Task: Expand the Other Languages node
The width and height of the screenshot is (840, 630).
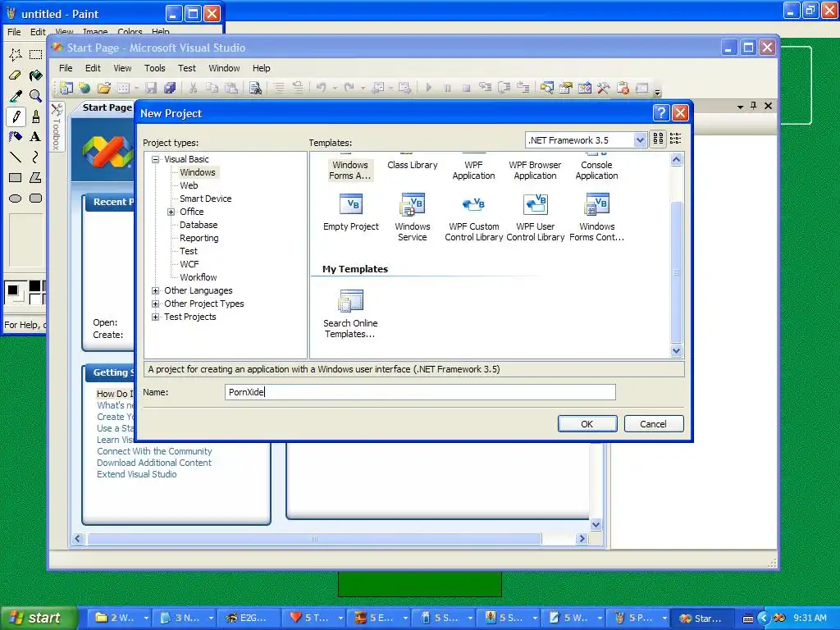Action: coord(155,290)
